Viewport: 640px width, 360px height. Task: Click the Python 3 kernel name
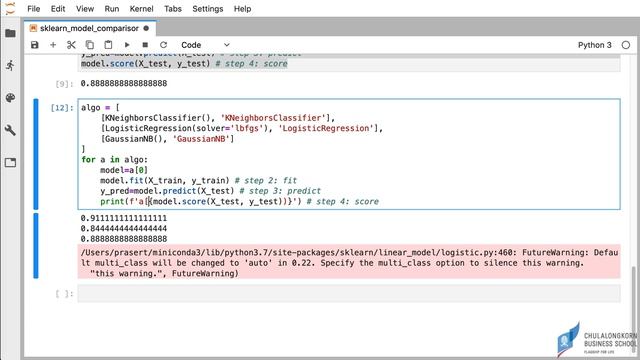click(595, 45)
